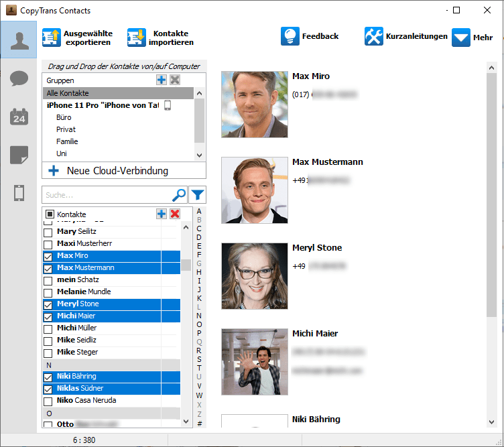This screenshot has height=447, width=504.
Task: Click contacts list scroll-down arrow
Action: 186,421
